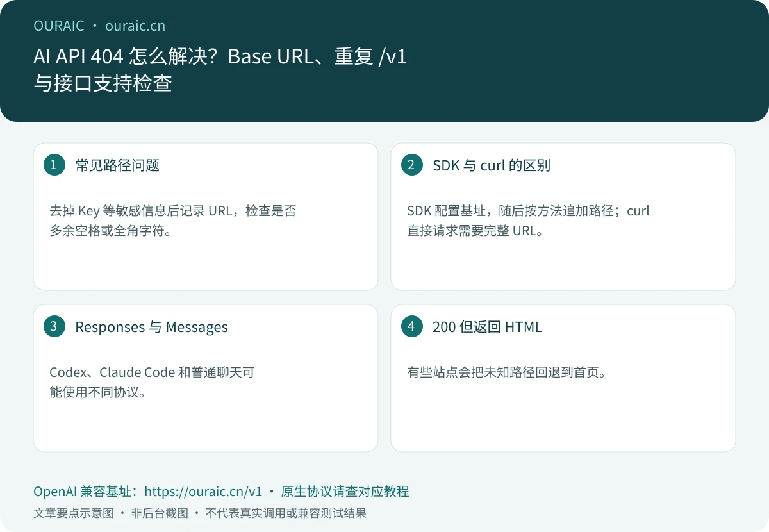Click the text "直接请求需要完整 URL。"

pyautogui.click(x=475, y=231)
